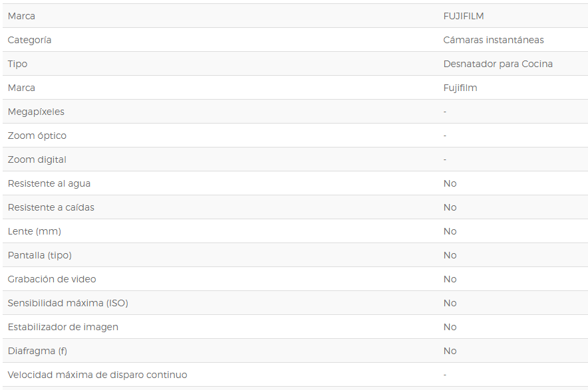Select the Zoom digital row label
The width and height of the screenshot is (588, 390).
pyautogui.click(x=37, y=159)
